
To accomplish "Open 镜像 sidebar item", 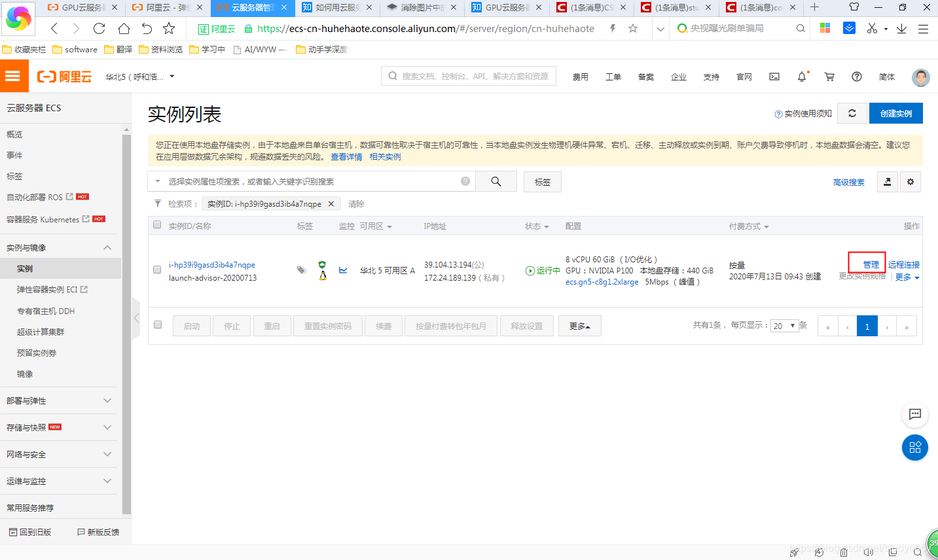I will [x=25, y=374].
